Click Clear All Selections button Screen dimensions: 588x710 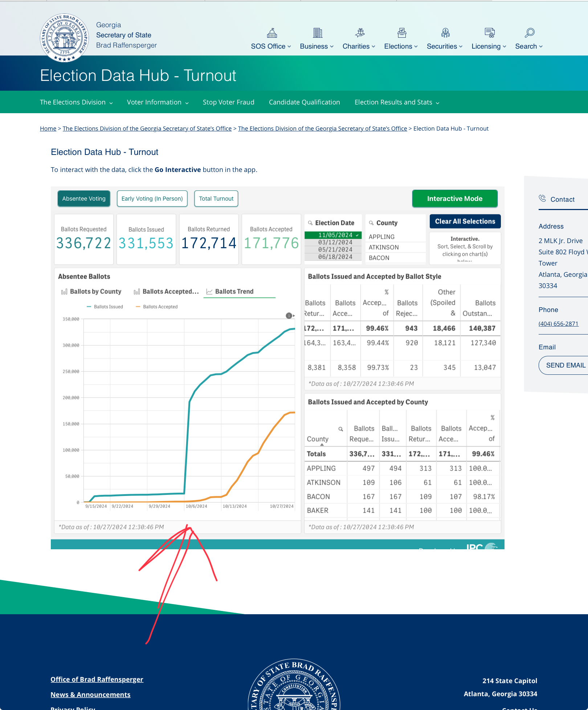465,221
